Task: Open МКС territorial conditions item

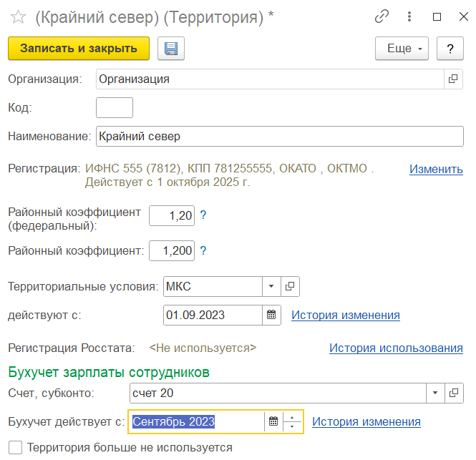Action: [x=290, y=286]
